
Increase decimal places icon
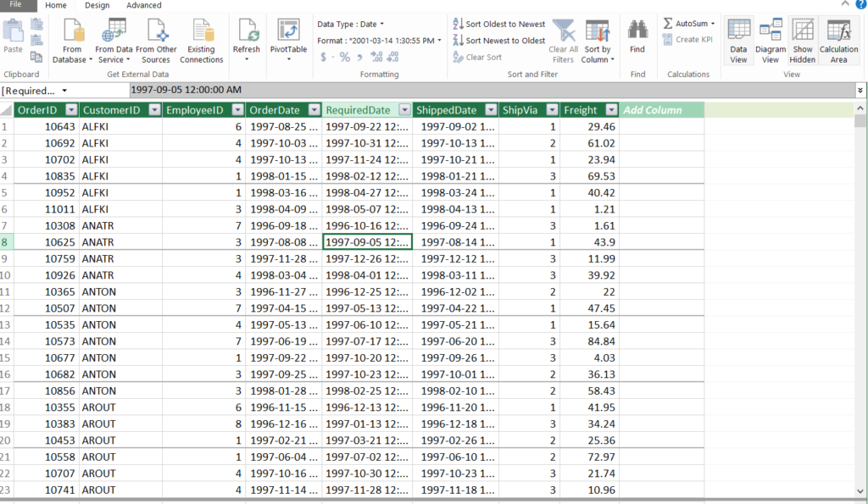tap(376, 57)
